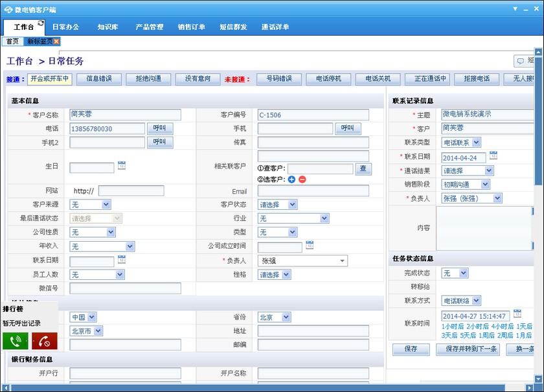
Task: Expand the 销售阶段 初期沟通 dropdown
Action: point(485,185)
